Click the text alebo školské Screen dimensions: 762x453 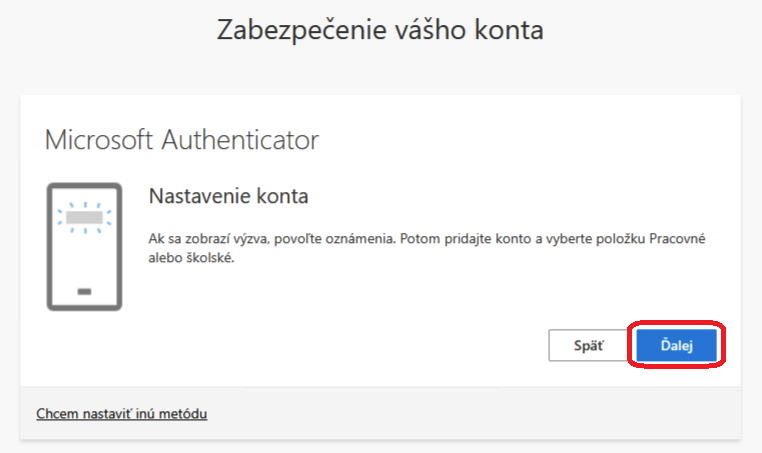(191, 258)
